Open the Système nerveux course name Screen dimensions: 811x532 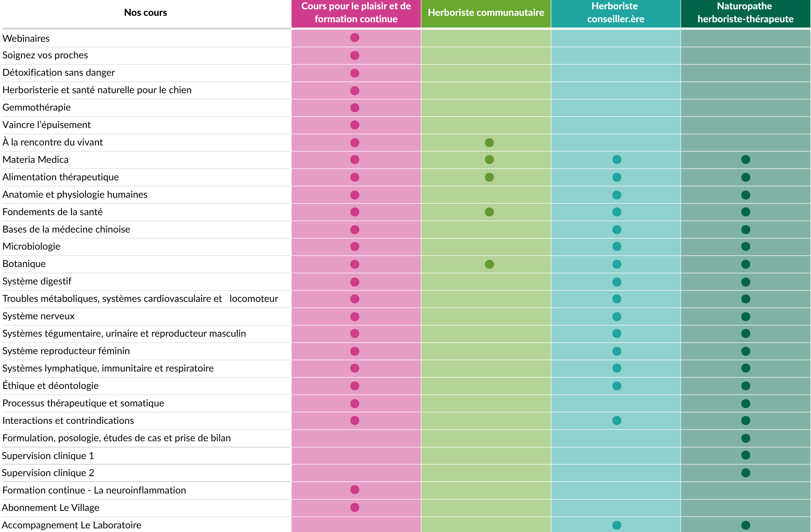tap(39, 316)
